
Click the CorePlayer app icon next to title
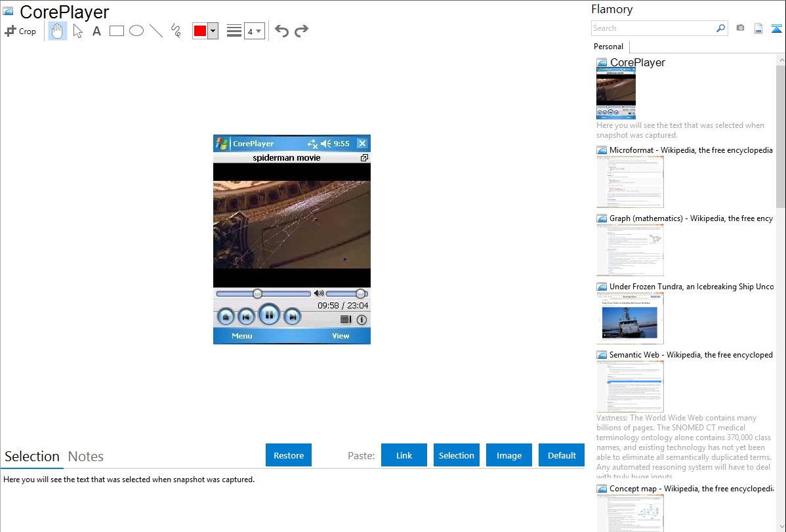coord(8,11)
